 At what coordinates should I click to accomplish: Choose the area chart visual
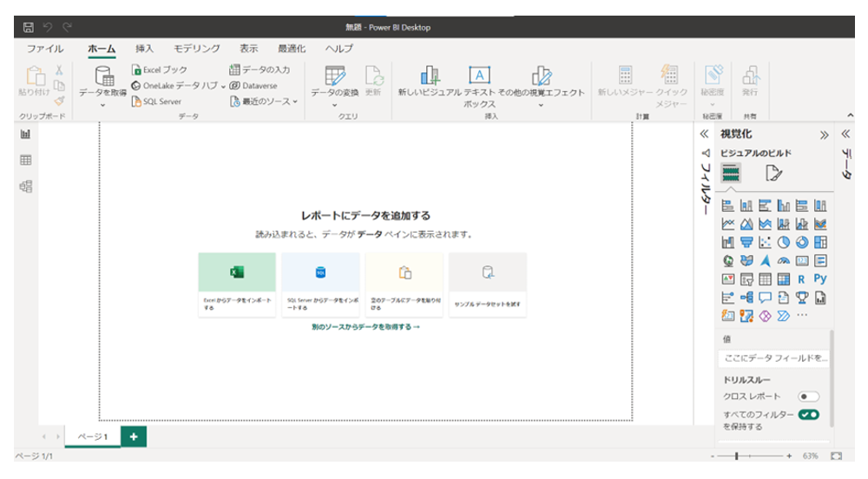(746, 224)
